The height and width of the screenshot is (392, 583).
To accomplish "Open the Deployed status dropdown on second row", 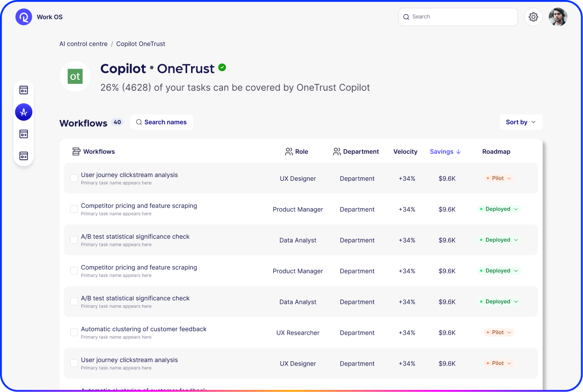I will pyautogui.click(x=499, y=209).
